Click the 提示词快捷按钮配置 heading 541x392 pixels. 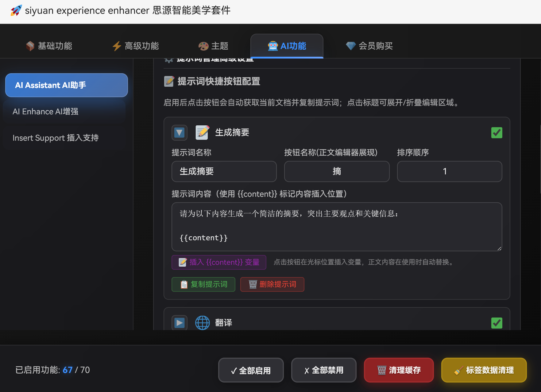(x=219, y=81)
